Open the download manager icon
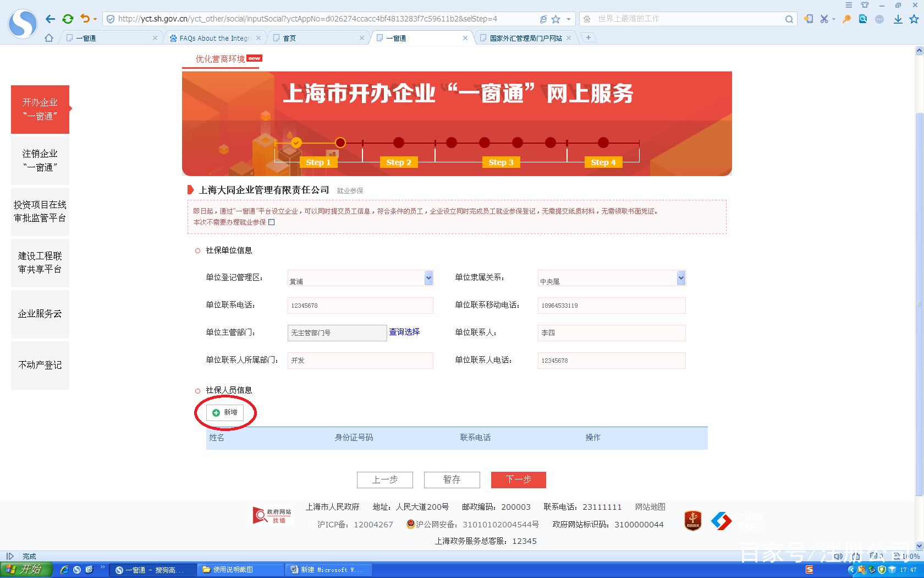The image size is (924, 578). pos(897,18)
